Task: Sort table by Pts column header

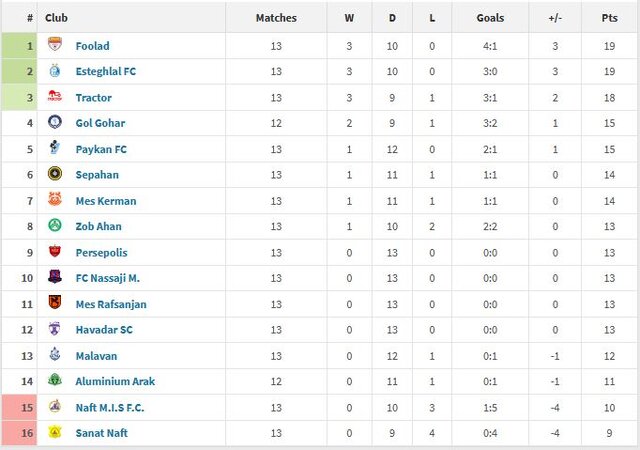Action: point(609,18)
